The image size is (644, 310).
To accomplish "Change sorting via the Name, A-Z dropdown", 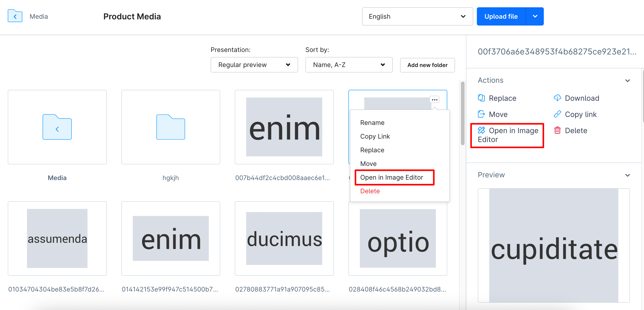I will pos(349,65).
